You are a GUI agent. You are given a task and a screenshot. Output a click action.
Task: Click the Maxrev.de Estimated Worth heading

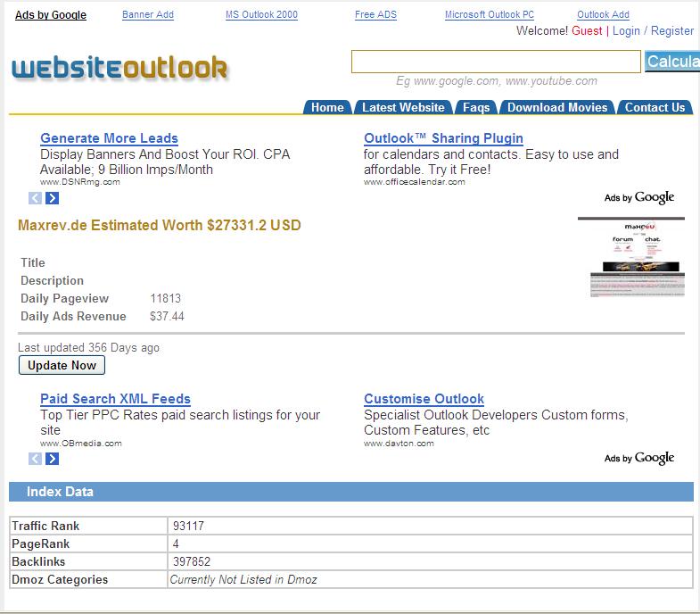point(160,225)
